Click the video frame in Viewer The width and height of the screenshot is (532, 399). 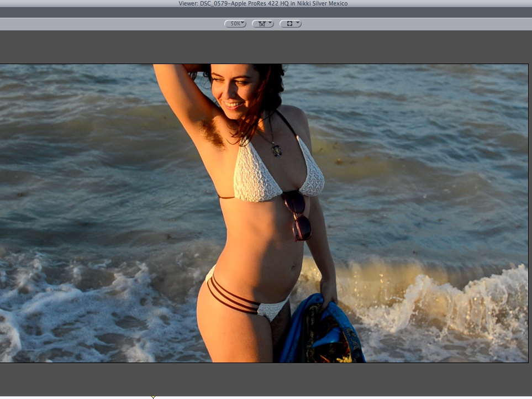264,213
